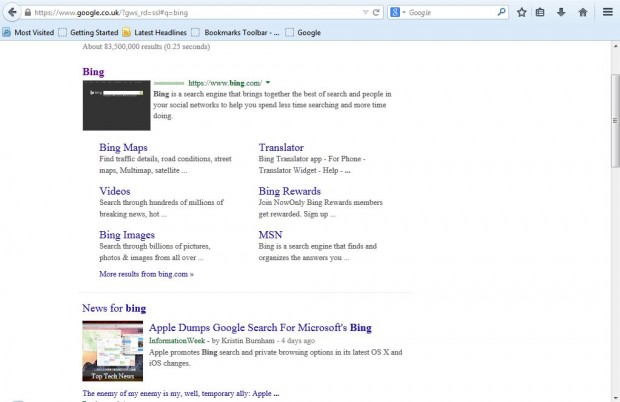This screenshot has width=620, height=402.
Task: Click the search magnifier icon
Action: (x=501, y=12)
